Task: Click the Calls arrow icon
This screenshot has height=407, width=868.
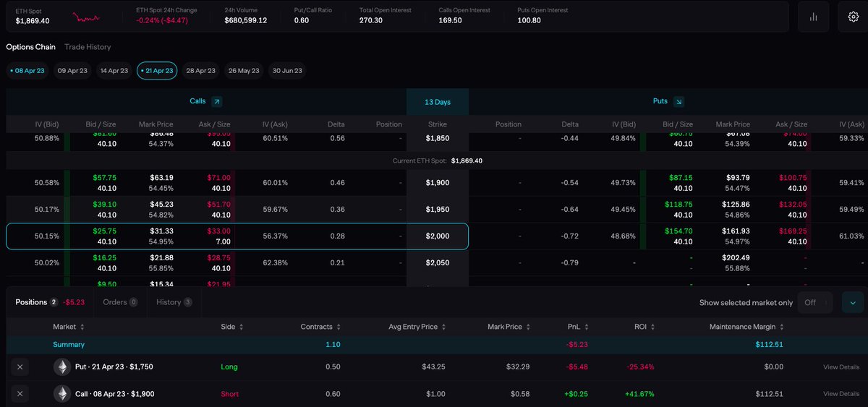Action: click(x=216, y=102)
